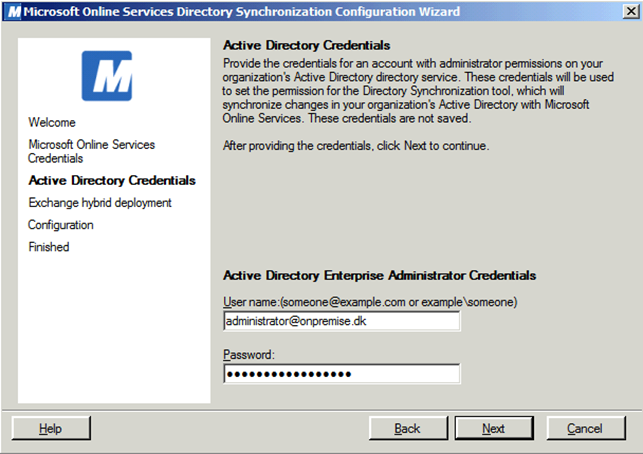Click the 'Password:' field label
Viewport: 643px width, 454px height.
click(x=249, y=354)
